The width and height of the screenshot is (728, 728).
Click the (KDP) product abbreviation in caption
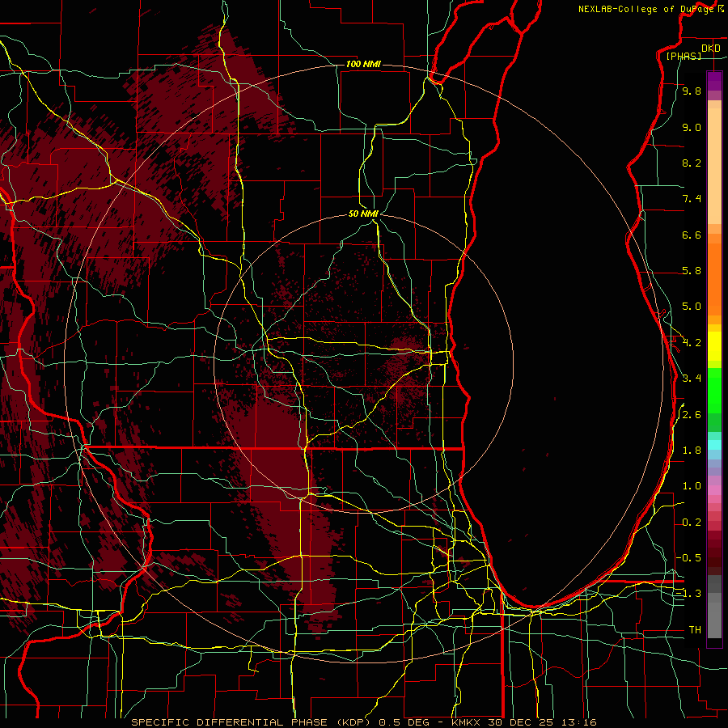pos(353,722)
